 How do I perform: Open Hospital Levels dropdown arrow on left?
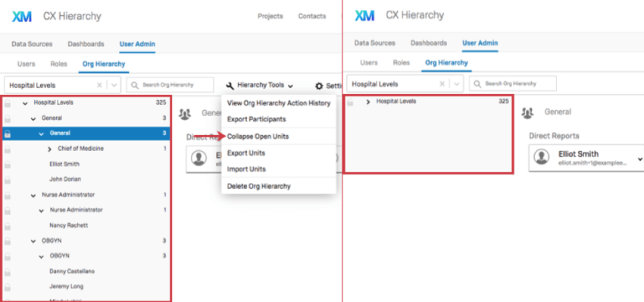(114, 85)
